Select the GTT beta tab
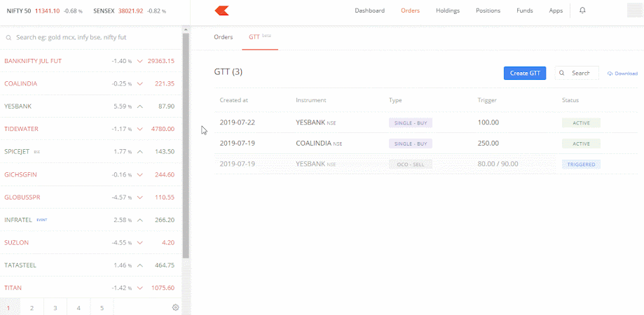Image resolution: width=644 pixels, height=315 pixels. click(260, 37)
